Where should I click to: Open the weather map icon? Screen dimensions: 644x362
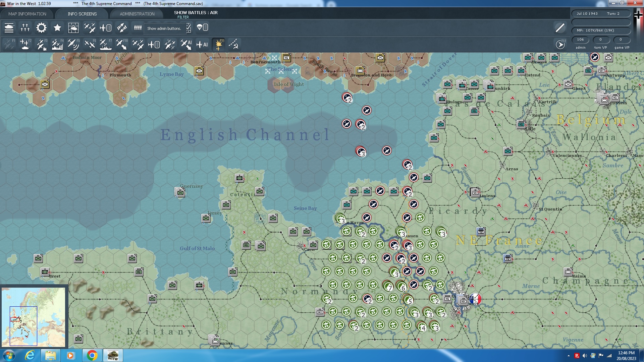tap(73, 28)
